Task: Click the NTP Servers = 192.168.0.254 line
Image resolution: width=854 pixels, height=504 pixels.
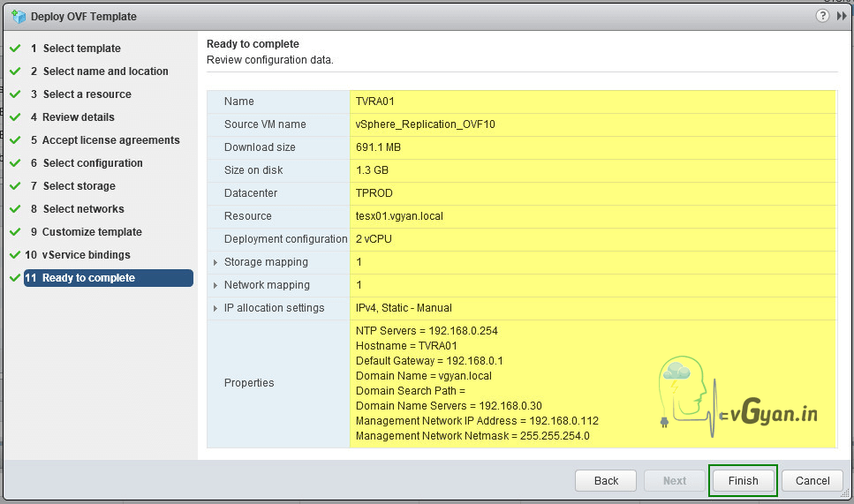Action: click(x=427, y=331)
